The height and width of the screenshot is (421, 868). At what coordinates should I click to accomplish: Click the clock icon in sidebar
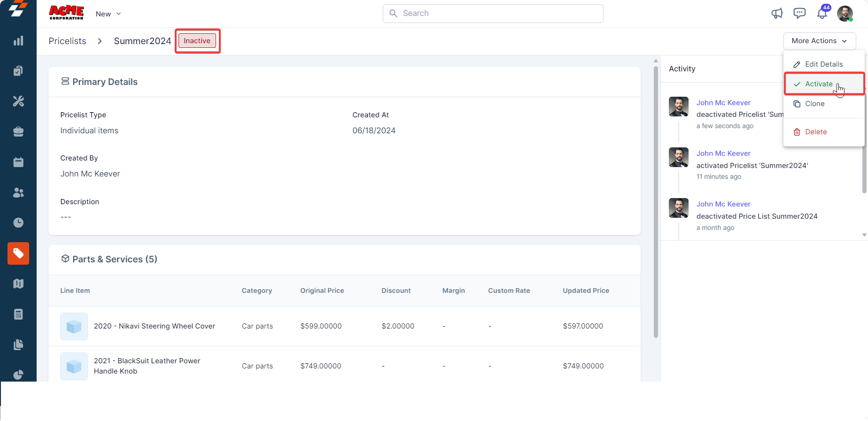(x=18, y=222)
